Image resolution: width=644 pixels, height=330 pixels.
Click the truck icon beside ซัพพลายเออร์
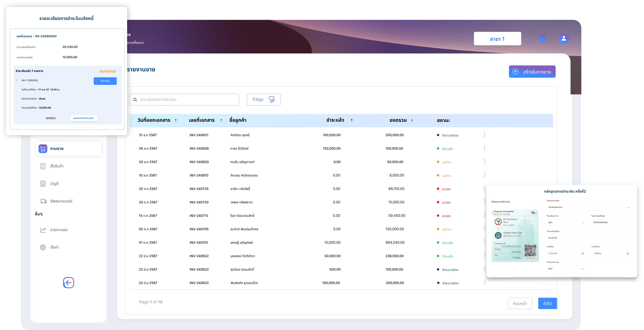(44, 201)
